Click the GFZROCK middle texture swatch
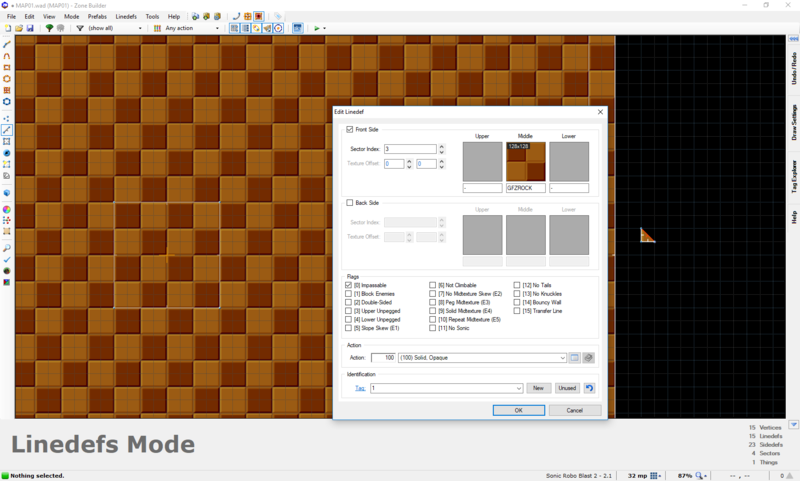This screenshot has width=800, height=481. coord(525,161)
